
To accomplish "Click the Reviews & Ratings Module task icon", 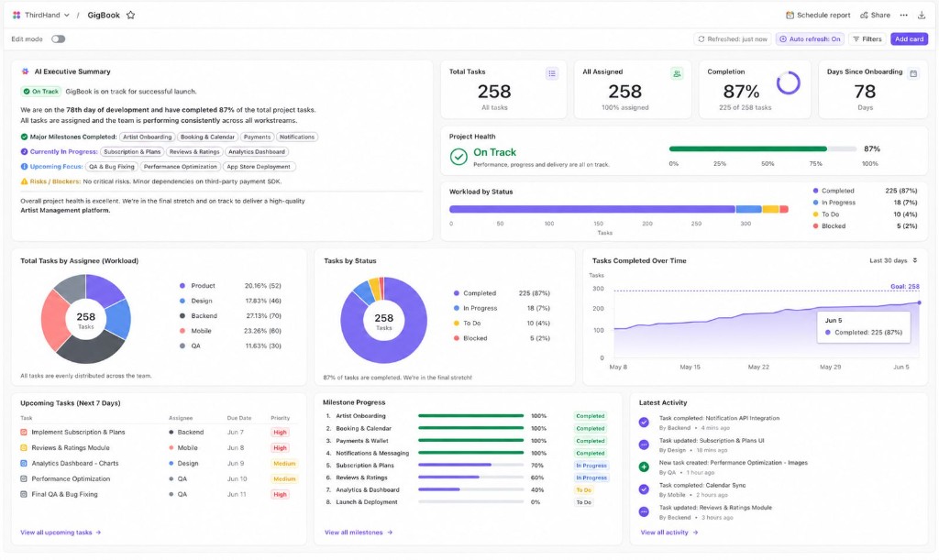I will [x=24, y=447].
